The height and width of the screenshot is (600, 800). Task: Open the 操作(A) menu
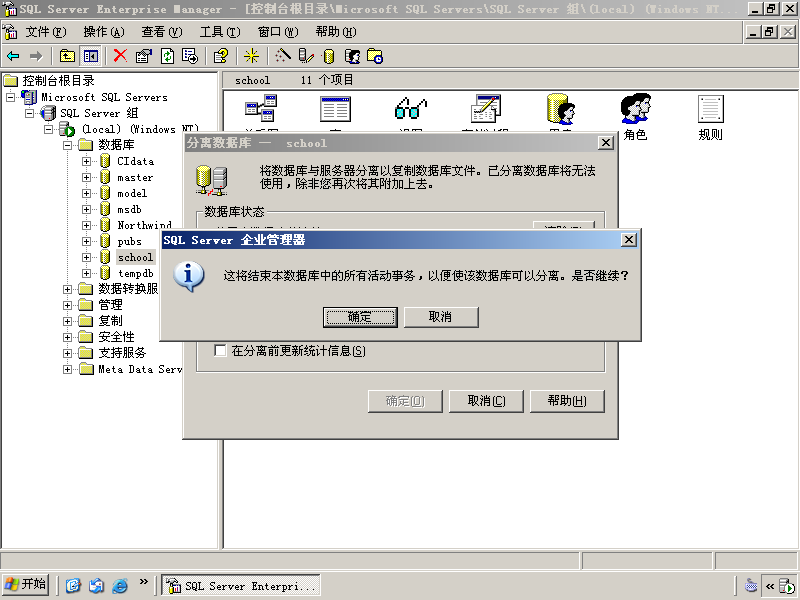(104, 32)
